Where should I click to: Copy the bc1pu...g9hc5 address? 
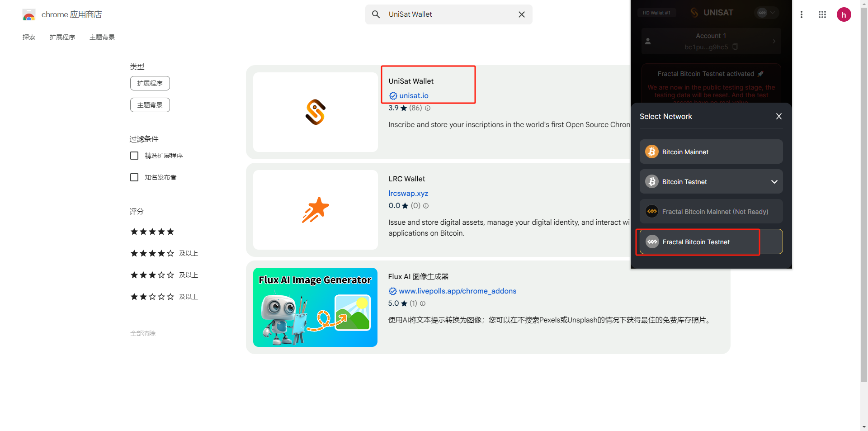pyautogui.click(x=735, y=47)
